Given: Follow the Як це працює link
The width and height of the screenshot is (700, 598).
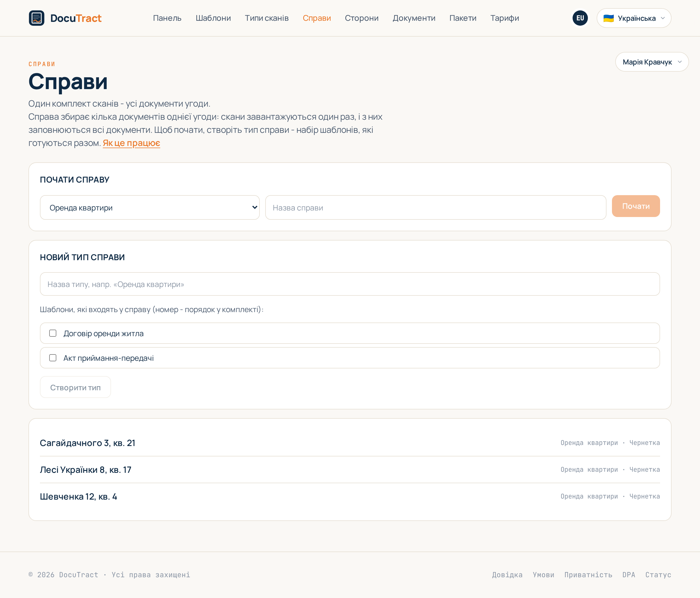Looking at the screenshot, I should pyautogui.click(x=132, y=143).
